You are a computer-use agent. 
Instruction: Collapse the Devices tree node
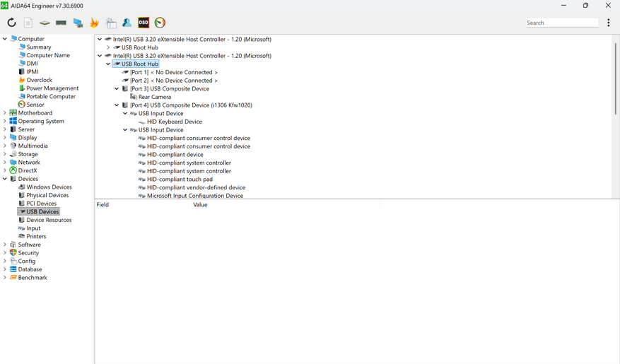(x=5, y=179)
